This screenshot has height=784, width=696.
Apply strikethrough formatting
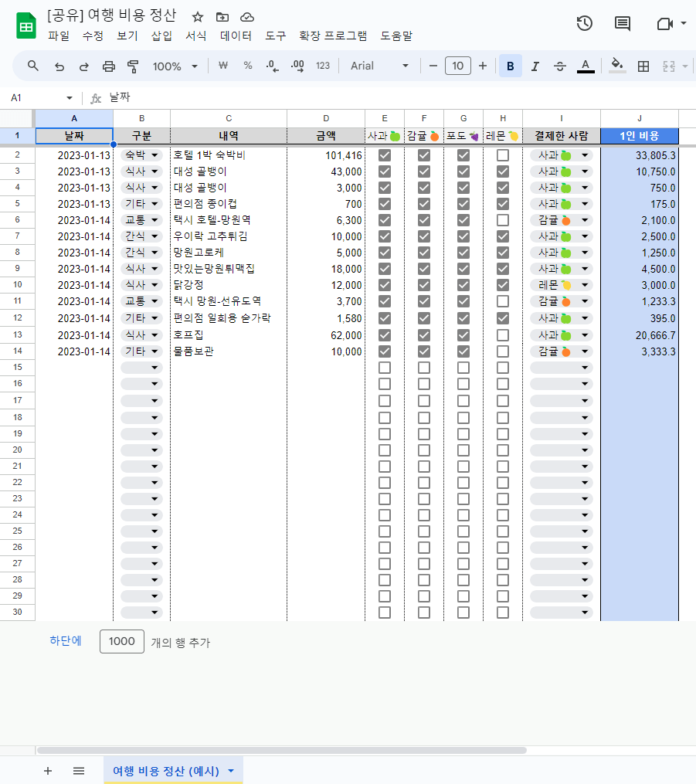tap(560, 66)
